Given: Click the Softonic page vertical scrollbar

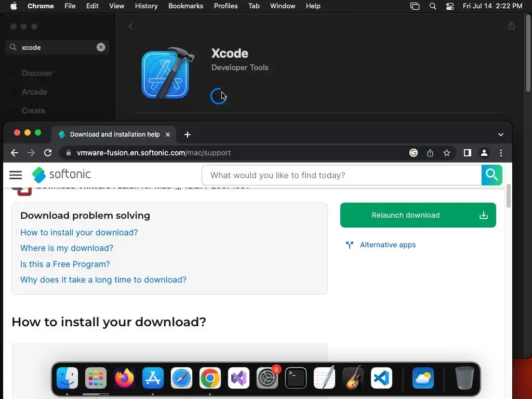Looking at the screenshot, I should click(x=508, y=196).
